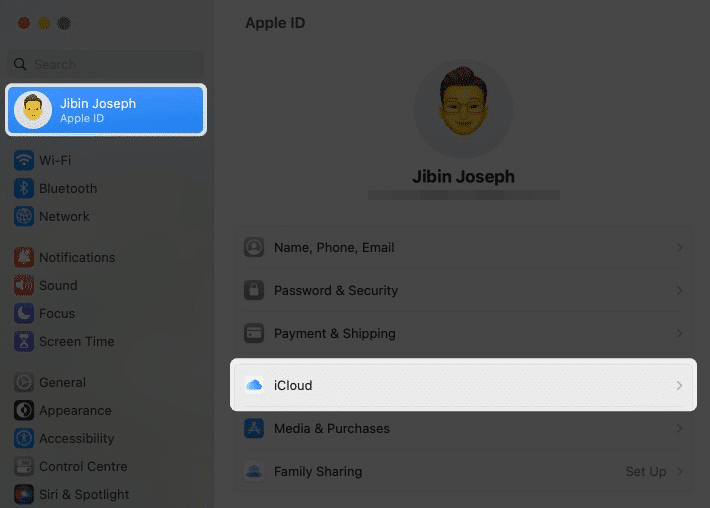
Task: Select Wi-Fi label in sidebar
Action: point(55,160)
